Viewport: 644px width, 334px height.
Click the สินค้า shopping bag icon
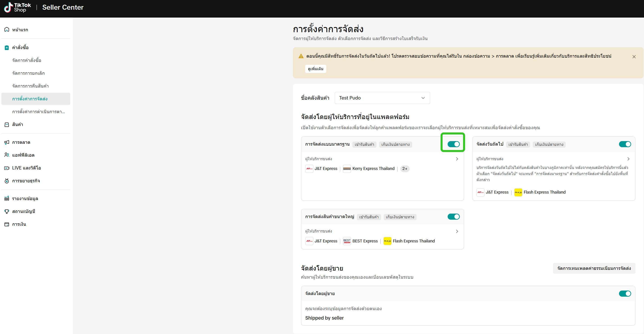7,124
